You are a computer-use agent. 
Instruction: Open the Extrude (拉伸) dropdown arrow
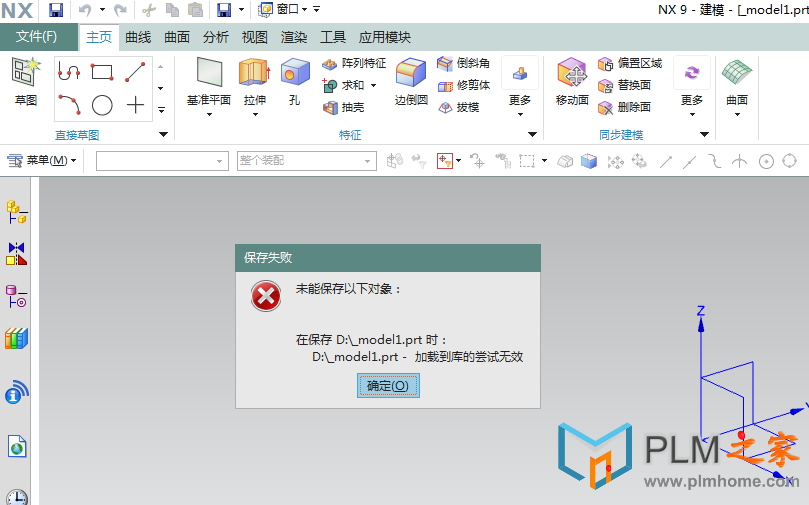click(255, 115)
